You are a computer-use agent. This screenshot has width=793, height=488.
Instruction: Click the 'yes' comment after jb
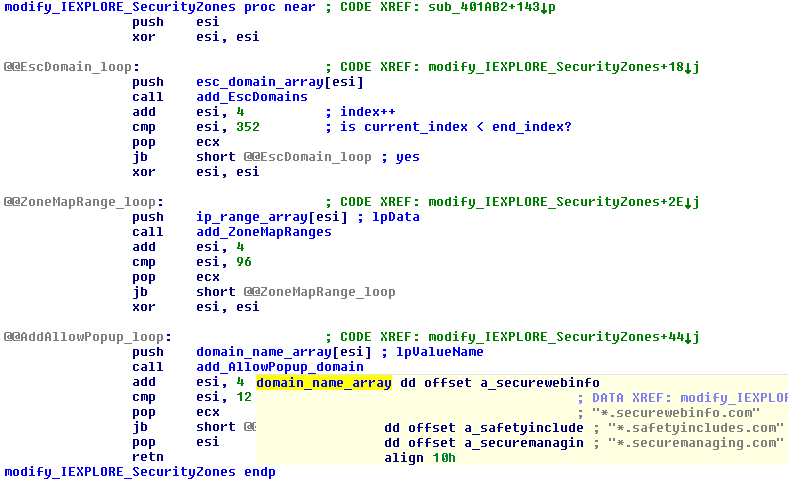pyautogui.click(x=408, y=157)
